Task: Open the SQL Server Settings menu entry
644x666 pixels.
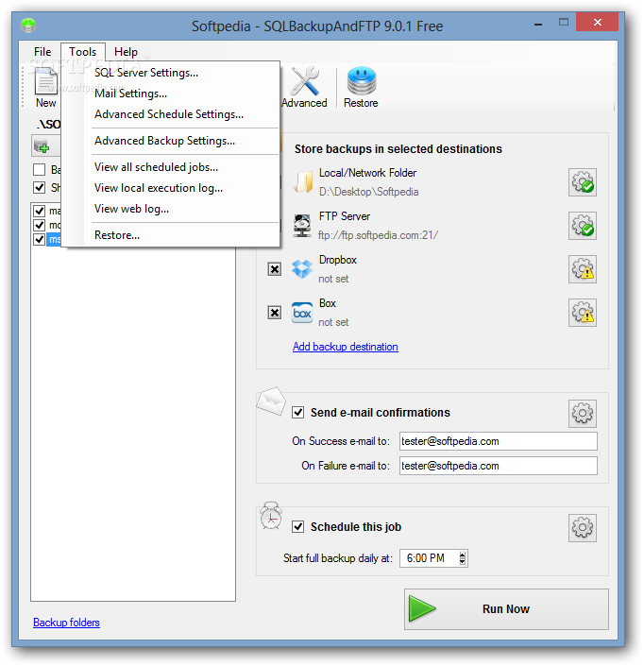Action: click(x=146, y=73)
